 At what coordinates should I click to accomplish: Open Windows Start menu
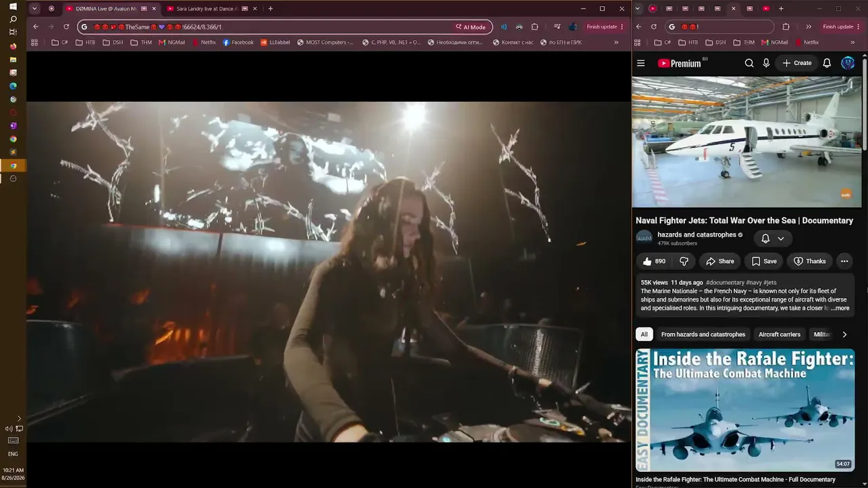click(13, 7)
